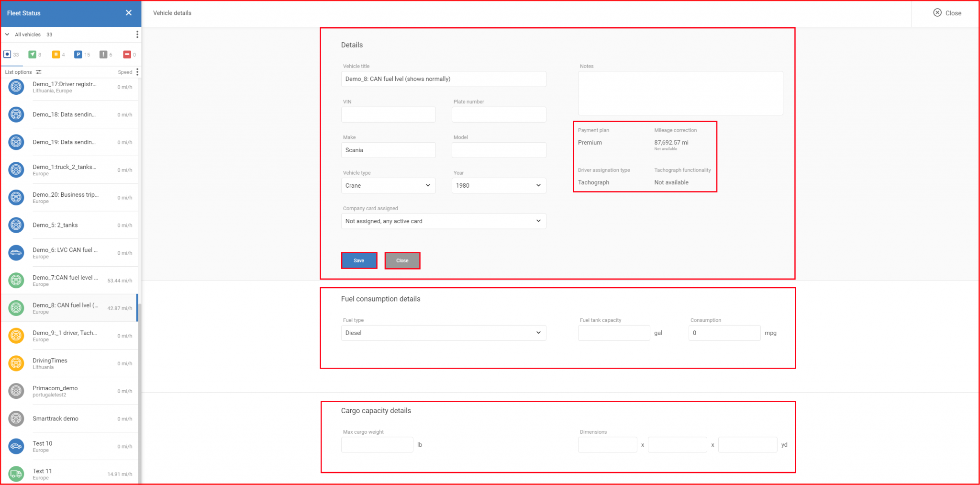Open the menu next to All vehicles count
The width and height of the screenshot is (980, 485).
(x=137, y=34)
